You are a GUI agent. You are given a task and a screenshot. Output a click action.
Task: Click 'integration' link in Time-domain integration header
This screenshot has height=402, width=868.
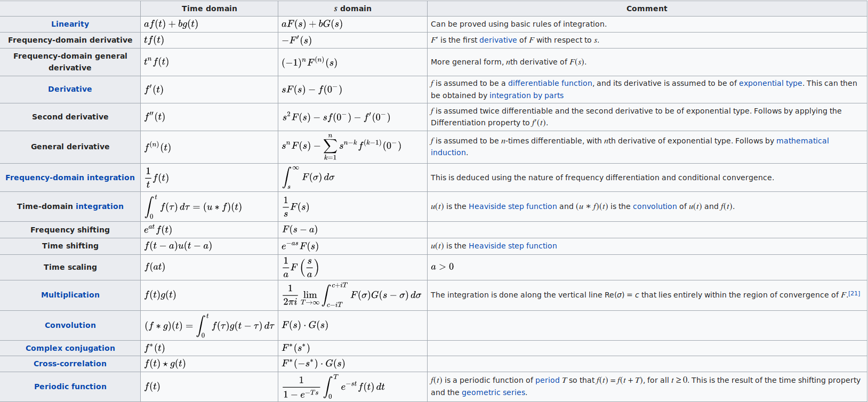99,206
